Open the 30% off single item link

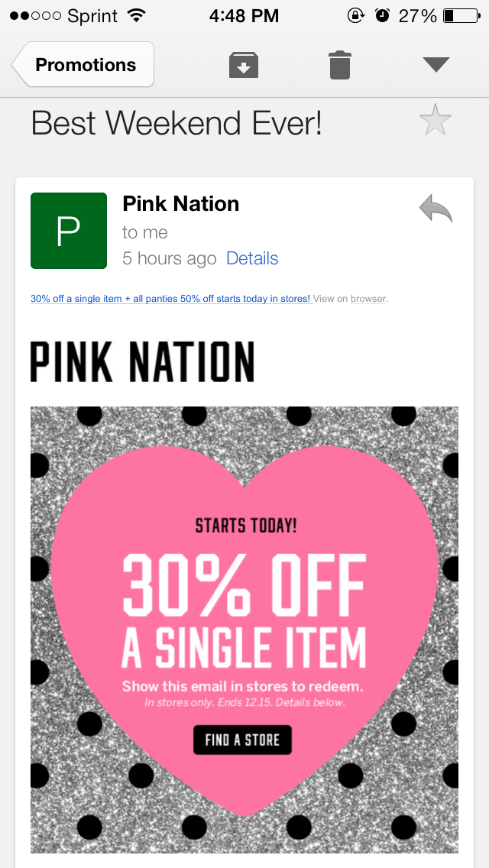(x=170, y=299)
